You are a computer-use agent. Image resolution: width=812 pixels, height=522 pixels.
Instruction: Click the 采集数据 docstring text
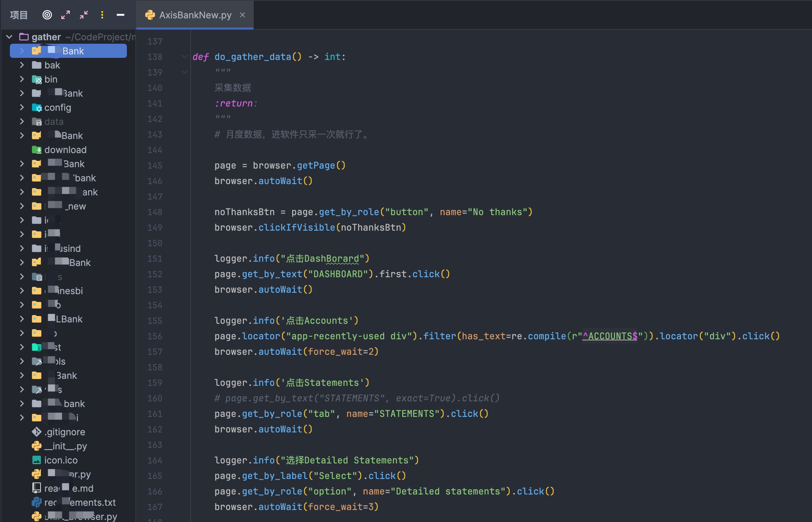pyautogui.click(x=233, y=88)
